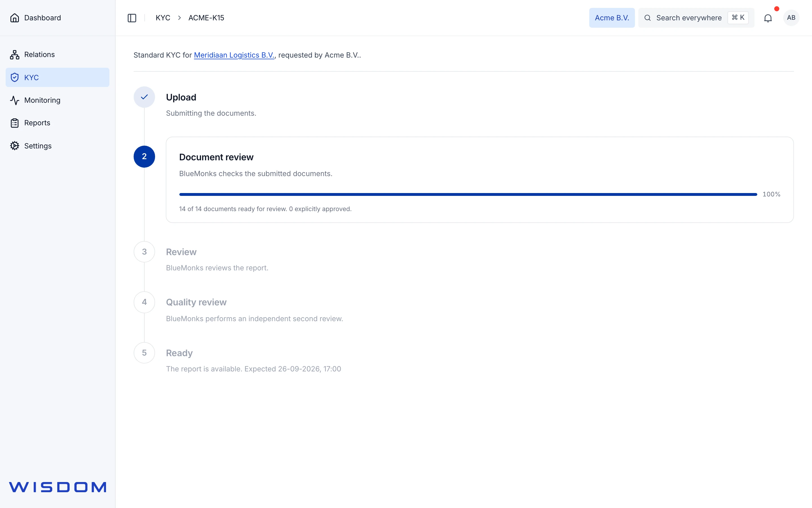Click the step 3 Review circle
The image size is (812, 508).
click(x=144, y=252)
